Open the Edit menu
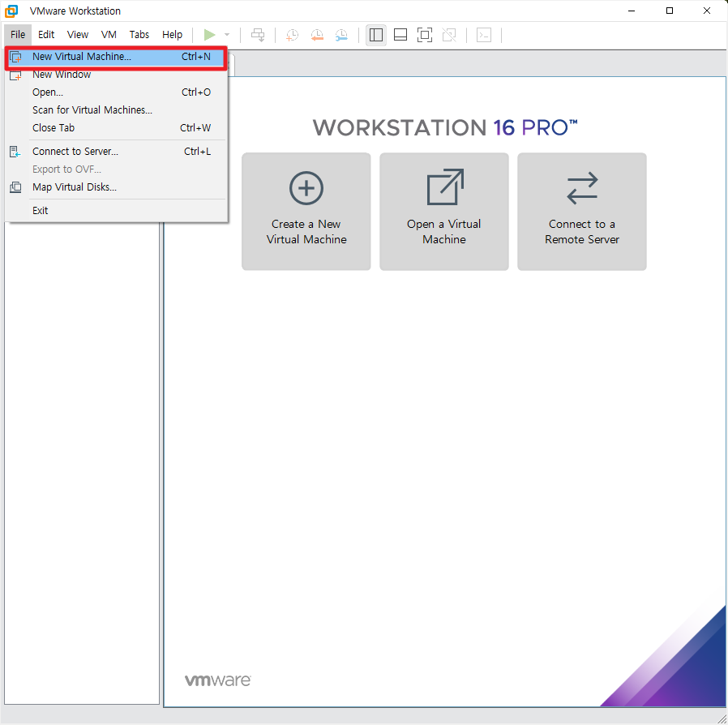 click(x=46, y=35)
